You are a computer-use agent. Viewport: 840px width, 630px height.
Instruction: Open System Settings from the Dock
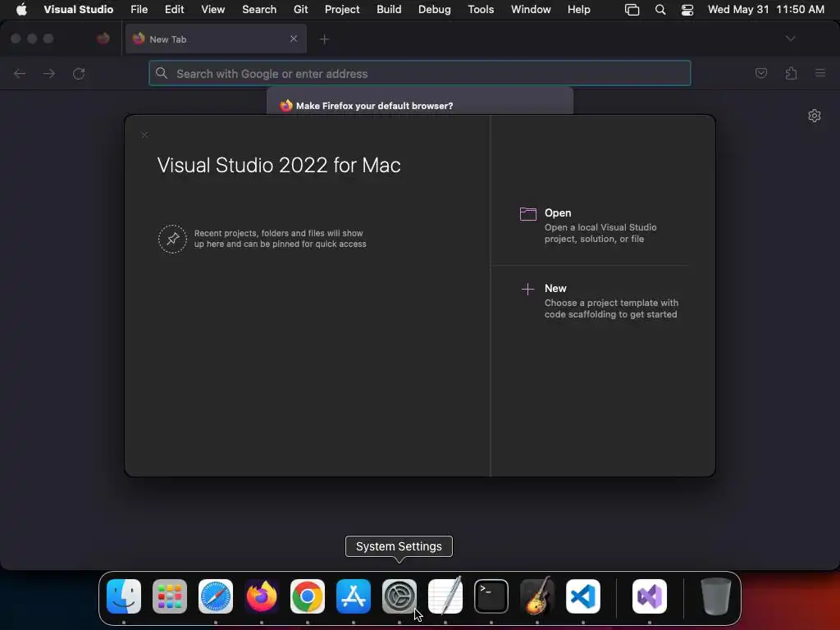(x=399, y=596)
